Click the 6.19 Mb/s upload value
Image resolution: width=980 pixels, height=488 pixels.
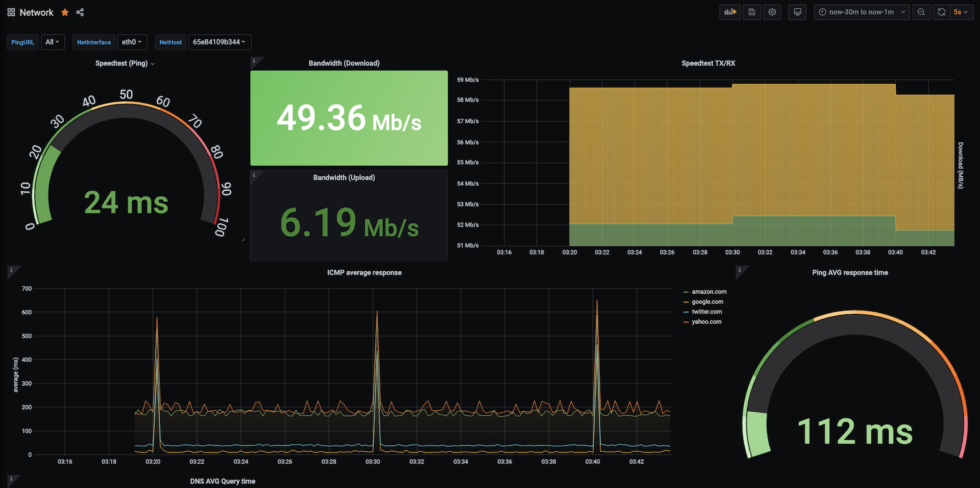click(349, 223)
